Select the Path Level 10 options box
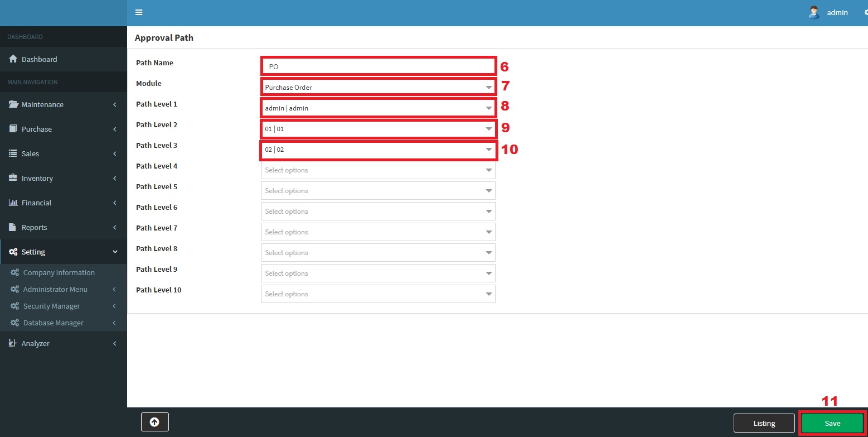This screenshot has width=868, height=437. point(378,294)
